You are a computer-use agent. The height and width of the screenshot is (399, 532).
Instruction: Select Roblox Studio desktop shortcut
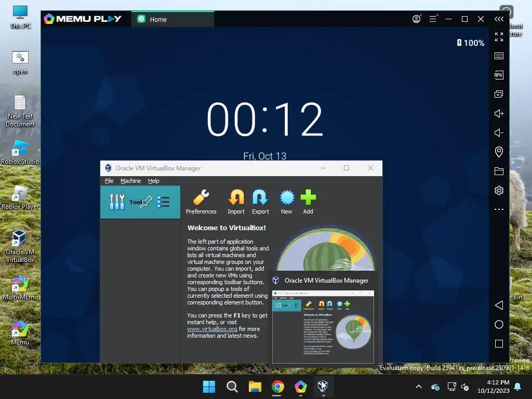20,152
